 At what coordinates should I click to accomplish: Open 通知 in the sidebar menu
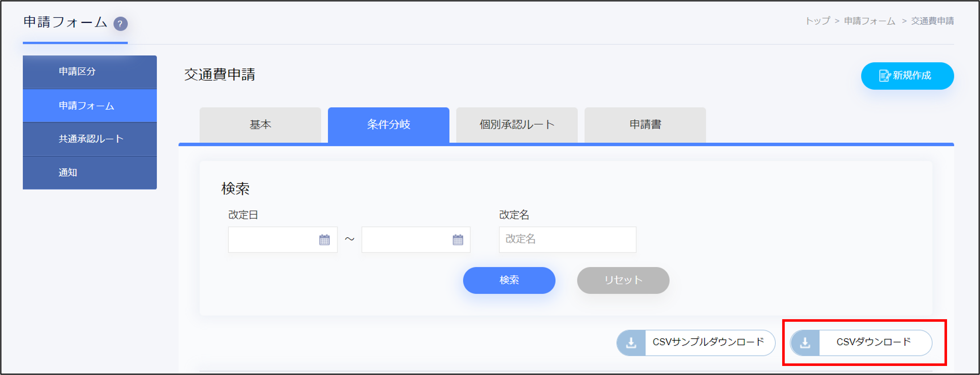coord(90,173)
